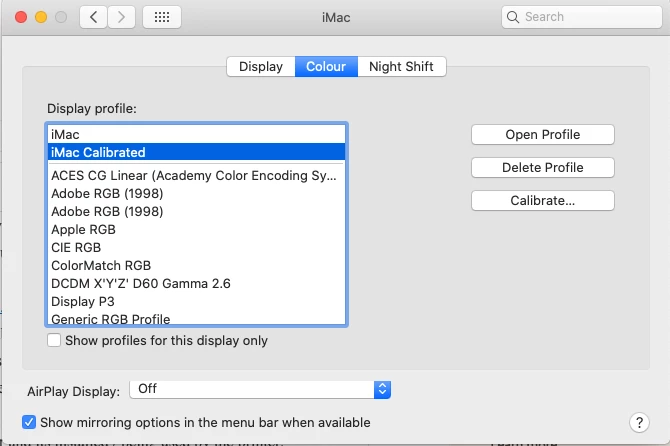The height and width of the screenshot is (446, 670).
Task: Select the ColorMatch RGB profile
Action: pyautogui.click(x=197, y=265)
